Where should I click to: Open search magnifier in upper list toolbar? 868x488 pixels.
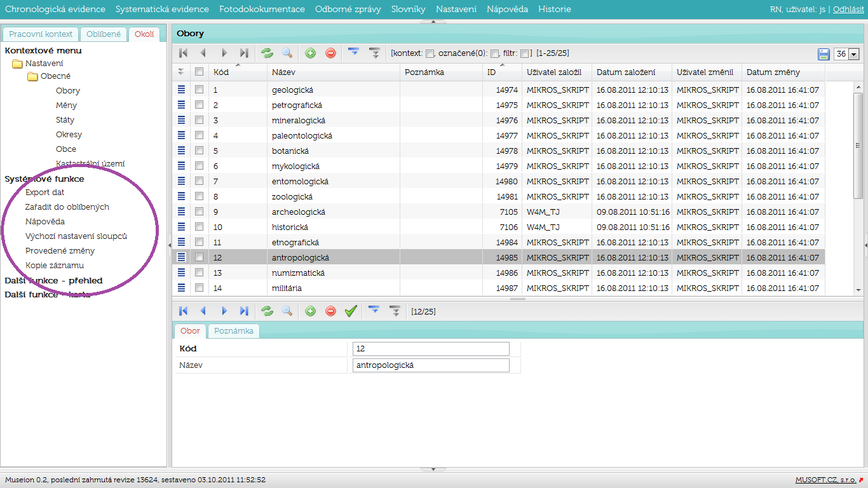tap(287, 53)
